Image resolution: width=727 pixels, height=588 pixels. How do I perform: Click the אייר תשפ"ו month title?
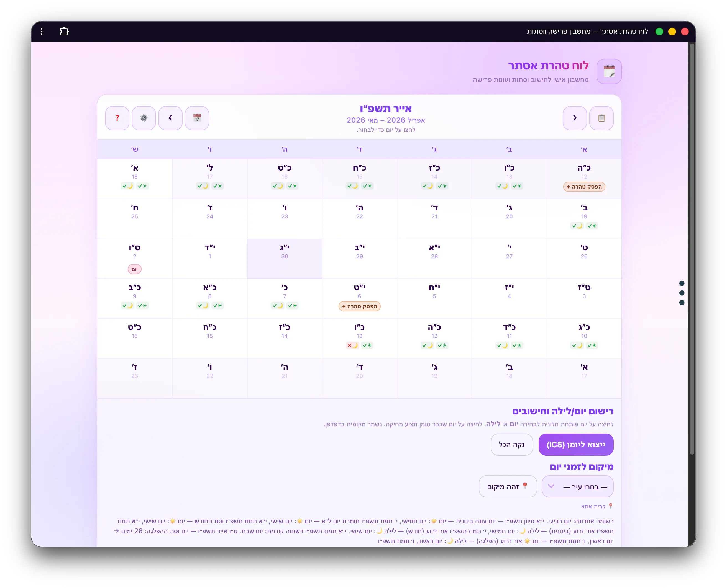pyautogui.click(x=386, y=109)
